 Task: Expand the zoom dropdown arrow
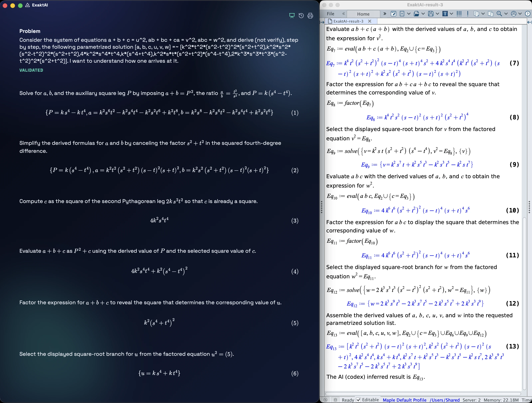tap(506, 14)
